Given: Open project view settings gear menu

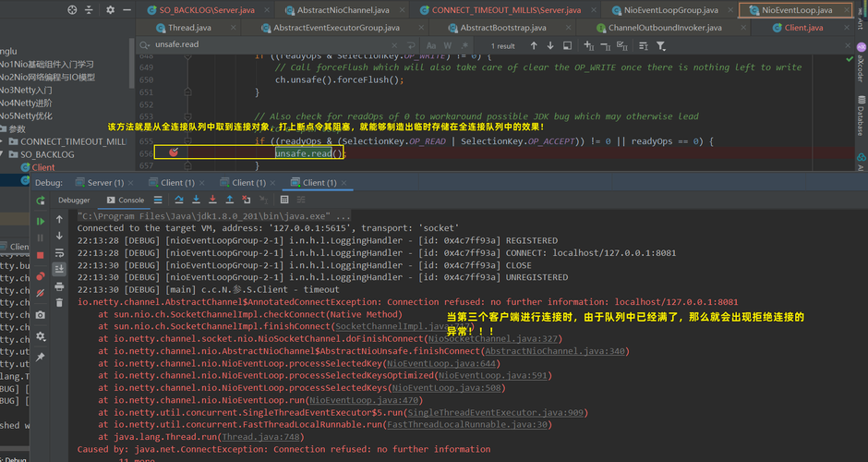Looking at the screenshot, I should (110, 10).
